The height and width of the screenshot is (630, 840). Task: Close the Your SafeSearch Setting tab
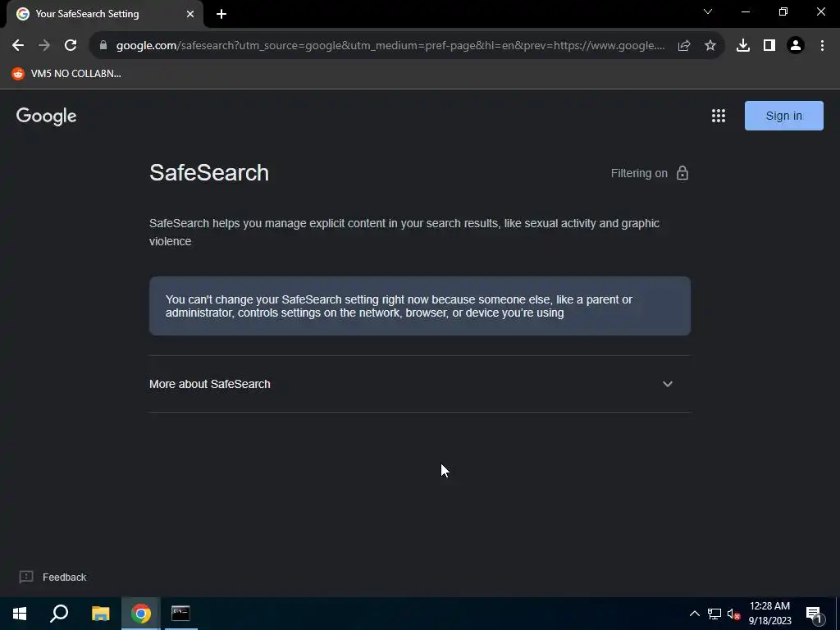[190, 14]
